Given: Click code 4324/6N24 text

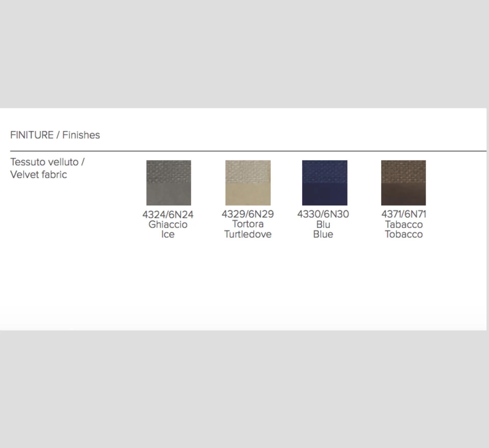Looking at the screenshot, I should coord(168,215).
